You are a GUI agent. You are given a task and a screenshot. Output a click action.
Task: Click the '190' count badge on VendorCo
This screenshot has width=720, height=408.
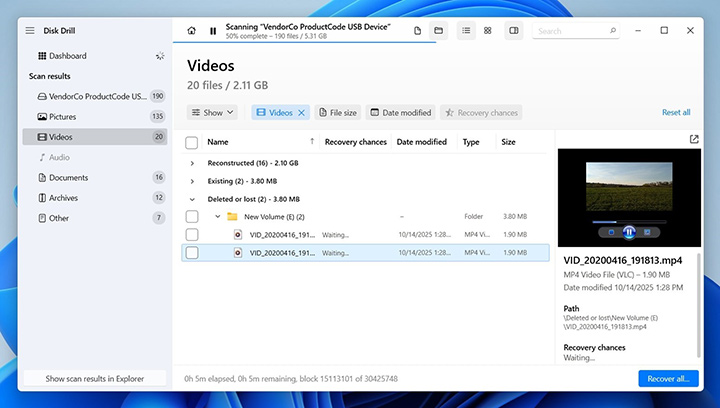[x=158, y=96]
